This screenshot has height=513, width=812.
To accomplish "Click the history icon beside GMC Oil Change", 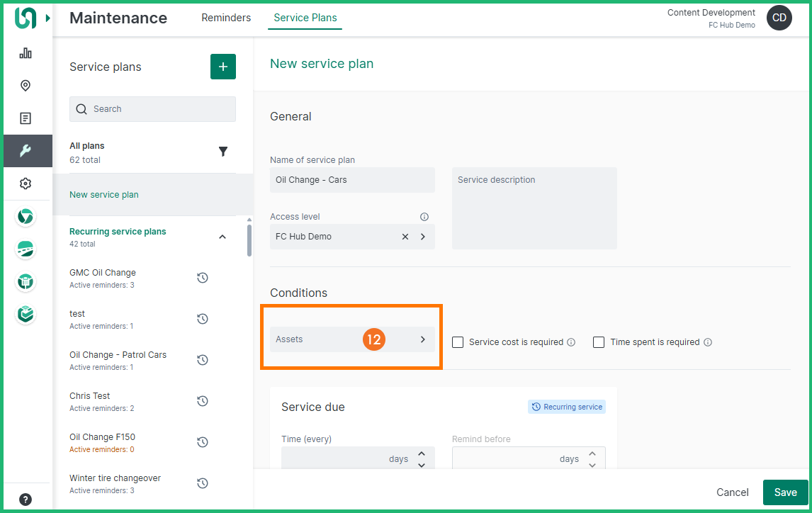I will click(203, 278).
